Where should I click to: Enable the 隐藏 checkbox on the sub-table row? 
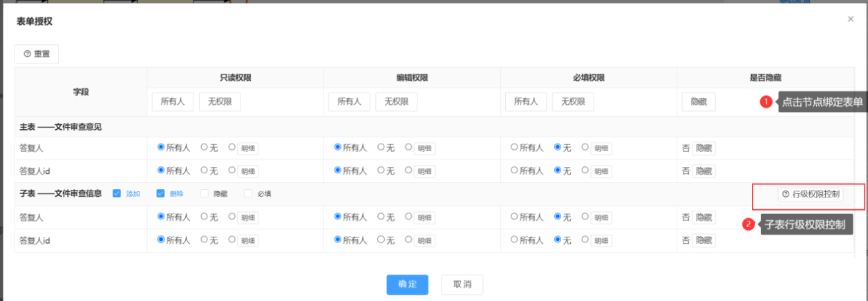pyautogui.click(x=205, y=194)
